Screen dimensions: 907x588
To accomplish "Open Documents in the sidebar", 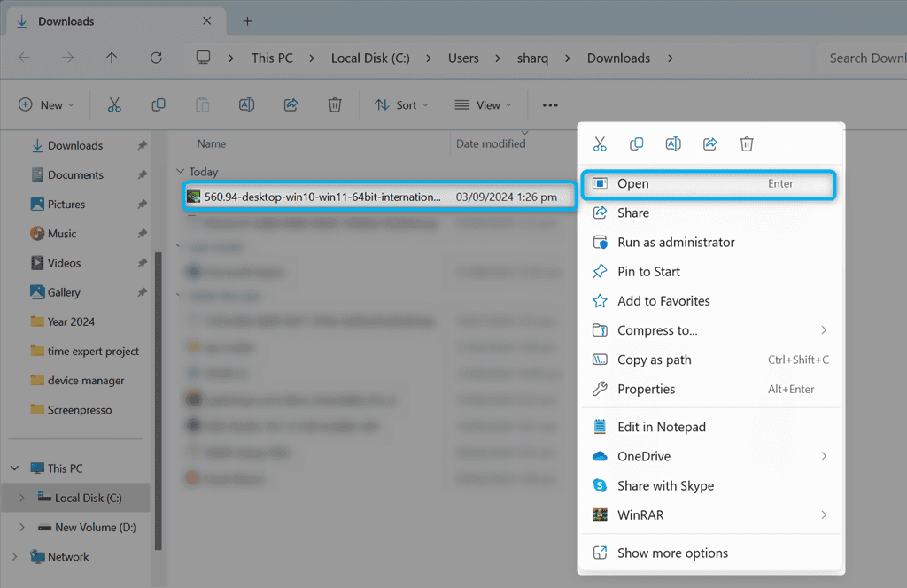I will pos(76,174).
